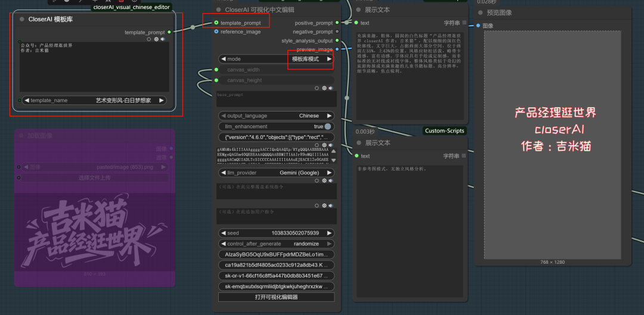Click the system instruction override text field

277,192
